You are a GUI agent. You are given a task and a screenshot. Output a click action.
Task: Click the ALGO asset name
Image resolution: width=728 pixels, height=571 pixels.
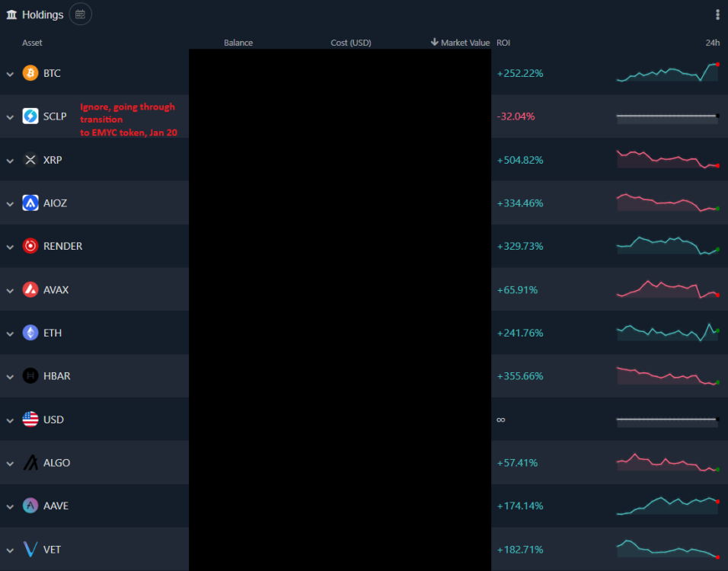(56, 463)
